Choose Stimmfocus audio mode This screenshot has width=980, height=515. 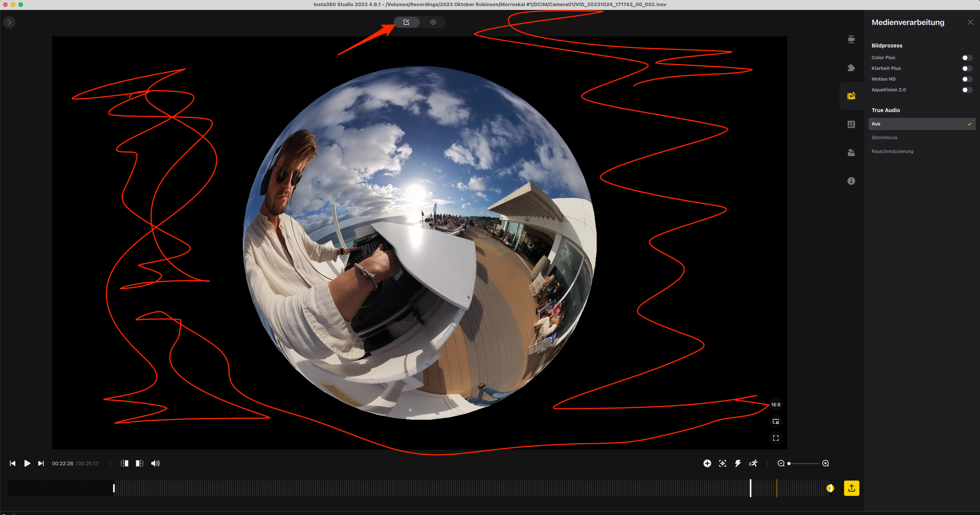[884, 138]
